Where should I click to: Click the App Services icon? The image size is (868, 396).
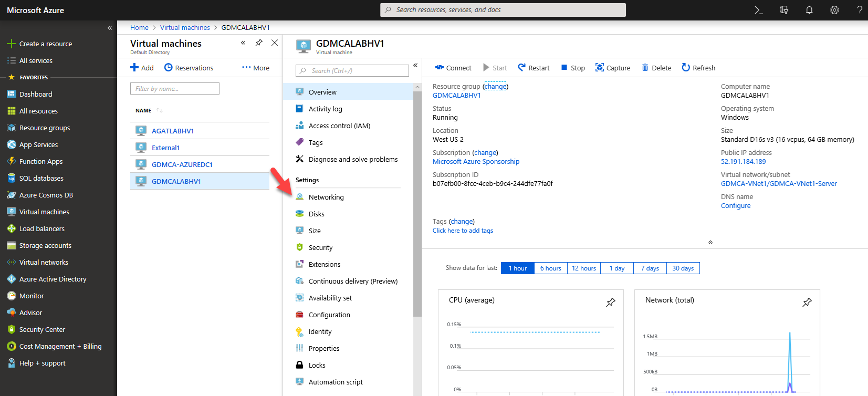pyautogui.click(x=12, y=144)
